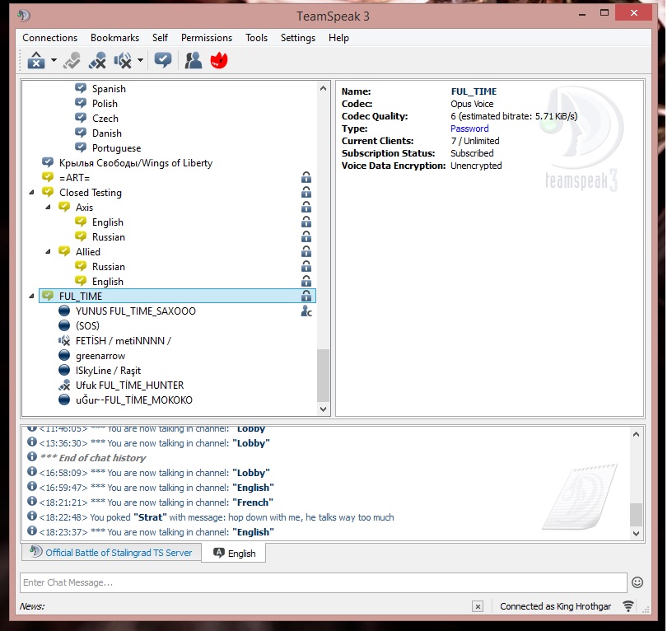Click the FUL_TIME name in the info panel
Viewport: 672px width, 631px height.
(474, 91)
